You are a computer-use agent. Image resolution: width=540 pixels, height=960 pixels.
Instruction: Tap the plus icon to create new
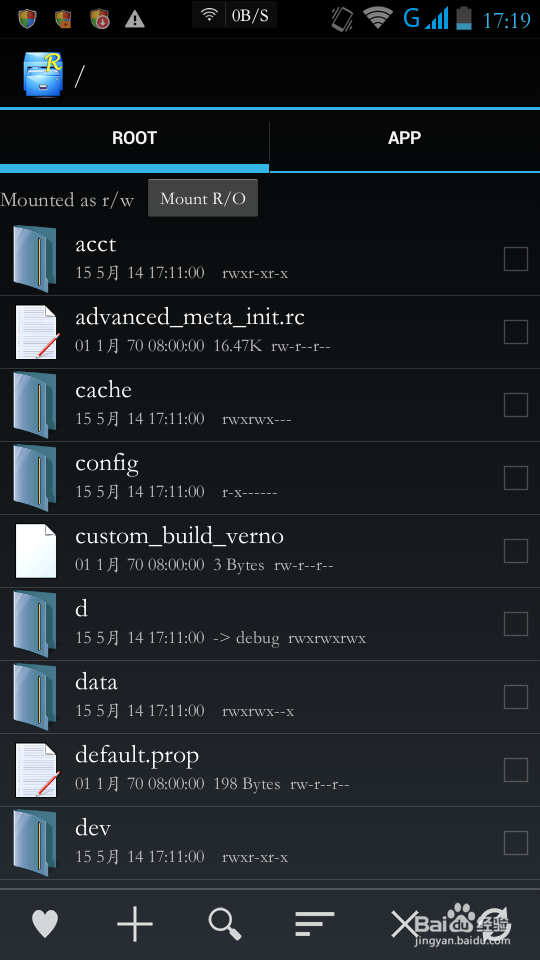click(x=135, y=923)
